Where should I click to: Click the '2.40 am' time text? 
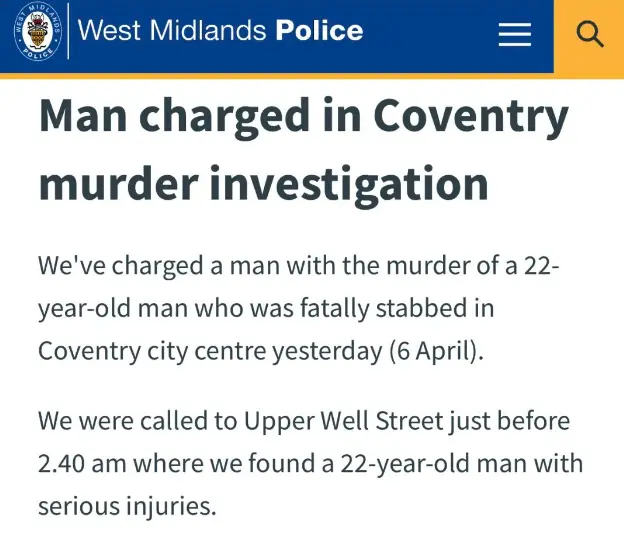pyautogui.click(x=82, y=464)
